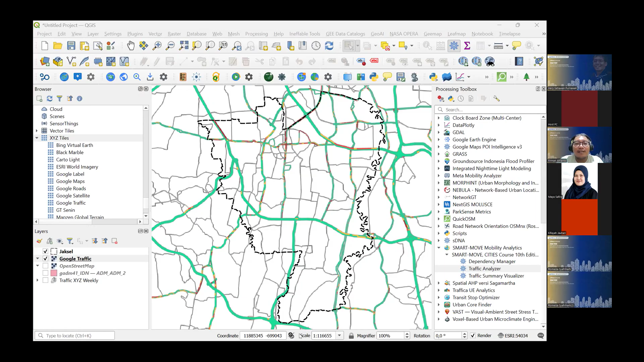The height and width of the screenshot is (362, 644).
Task: Open the Project menu
Action: (44, 34)
